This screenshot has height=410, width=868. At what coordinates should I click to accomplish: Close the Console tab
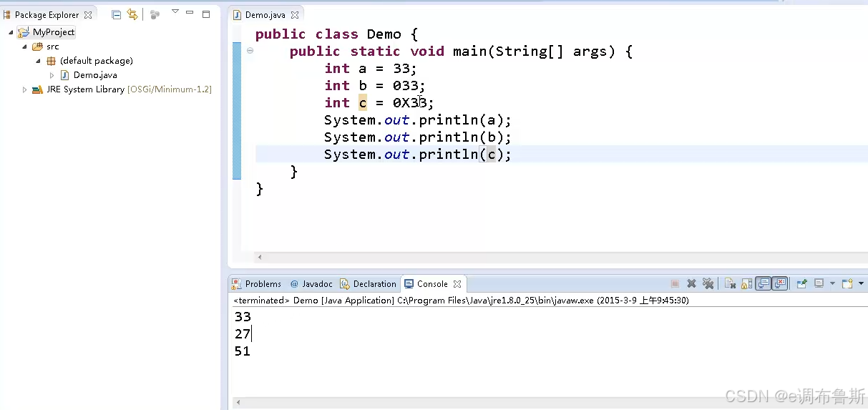coord(457,284)
